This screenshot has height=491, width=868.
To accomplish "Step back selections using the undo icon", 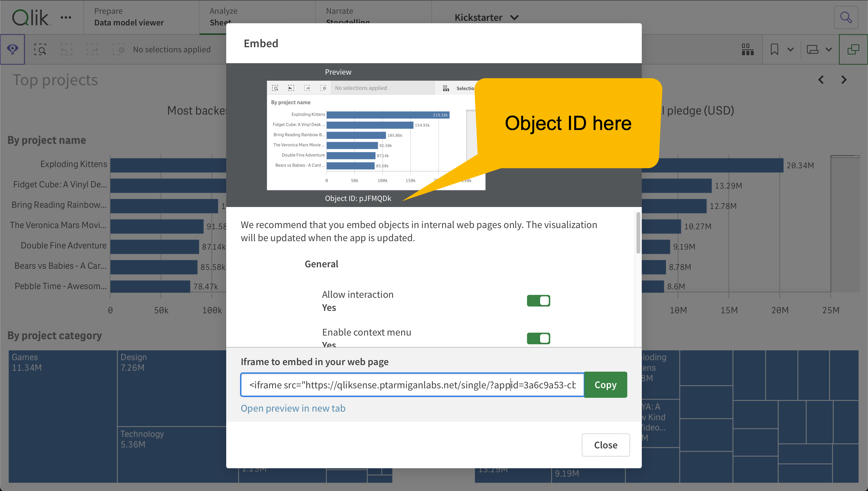I will [x=66, y=49].
